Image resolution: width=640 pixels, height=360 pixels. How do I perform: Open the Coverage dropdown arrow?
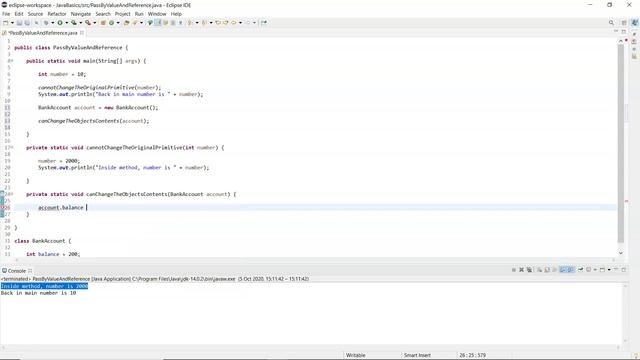81,23
